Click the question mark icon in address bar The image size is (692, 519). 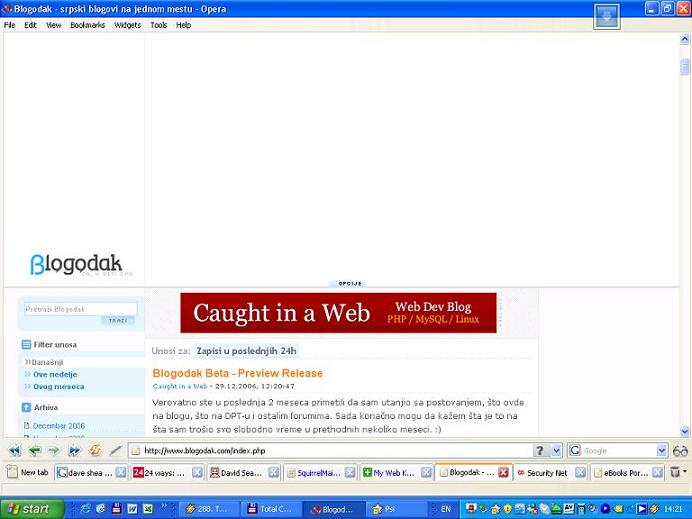(x=540, y=451)
